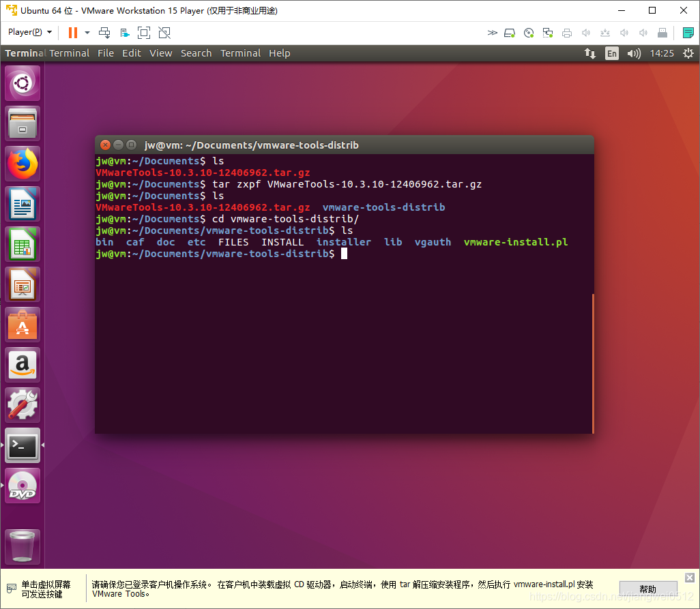Launch Firefox browser from launcher
This screenshot has width=700, height=609.
(x=23, y=164)
